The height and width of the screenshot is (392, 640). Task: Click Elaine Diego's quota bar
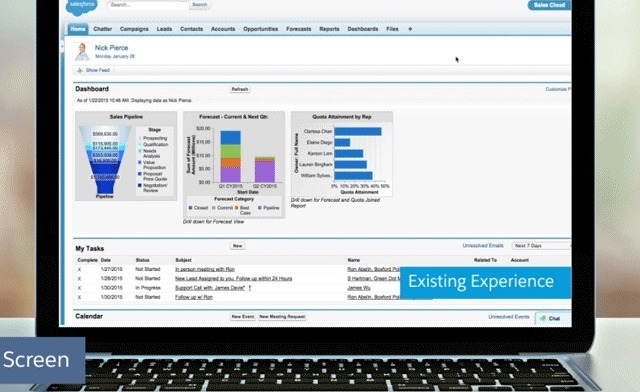click(342, 143)
